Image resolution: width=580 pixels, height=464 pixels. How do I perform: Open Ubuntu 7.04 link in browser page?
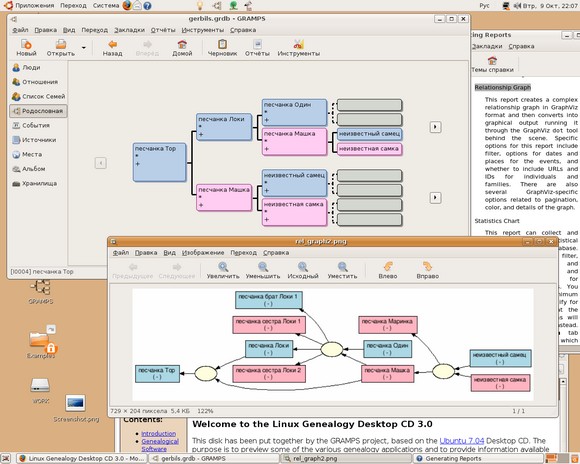[x=462, y=441]
